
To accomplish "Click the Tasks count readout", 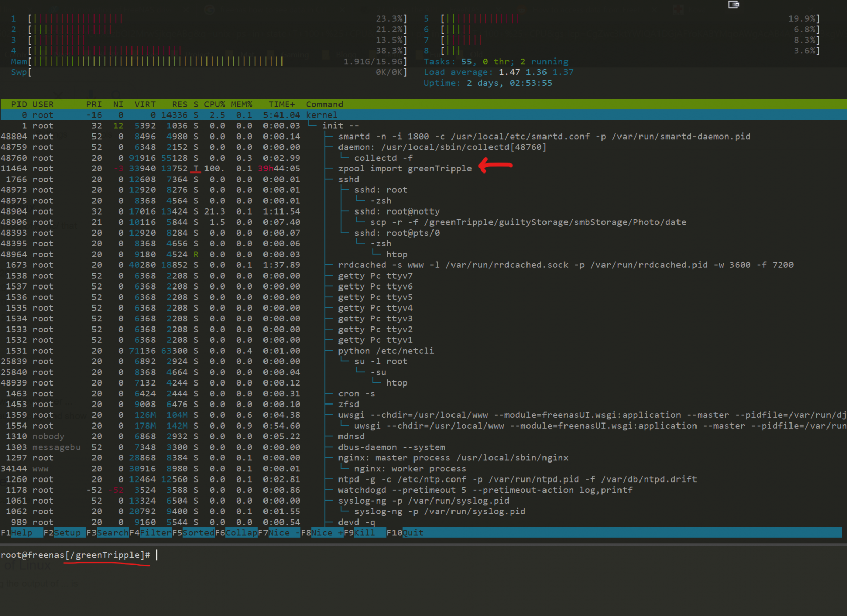I will (496, 62).
